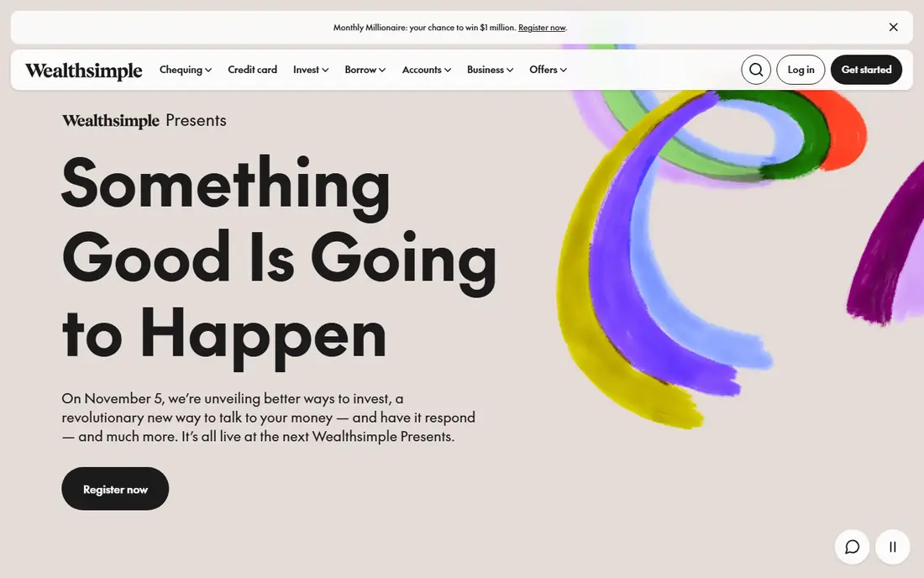Dismiss the Monthly Millionaire banner
This screenshot has height=578, width=924.
tap(894, 27)
